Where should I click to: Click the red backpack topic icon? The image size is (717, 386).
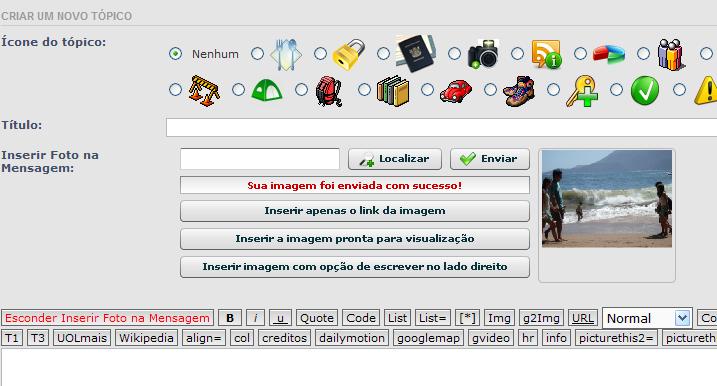(329, 91)
